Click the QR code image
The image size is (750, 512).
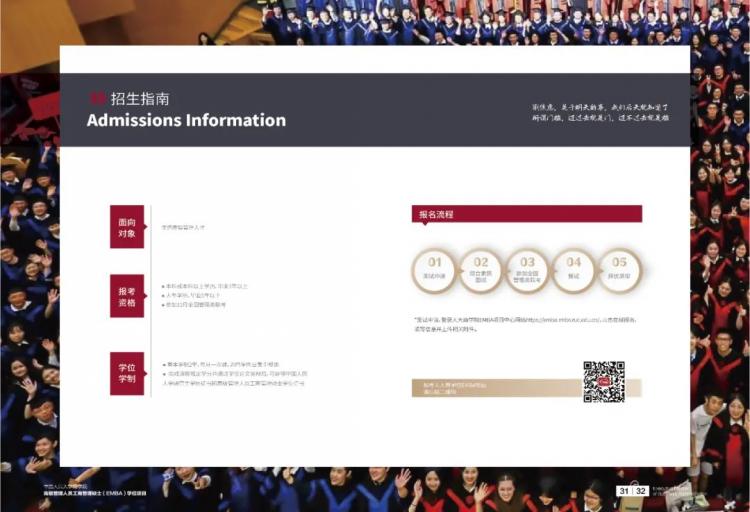pos(604,381)
